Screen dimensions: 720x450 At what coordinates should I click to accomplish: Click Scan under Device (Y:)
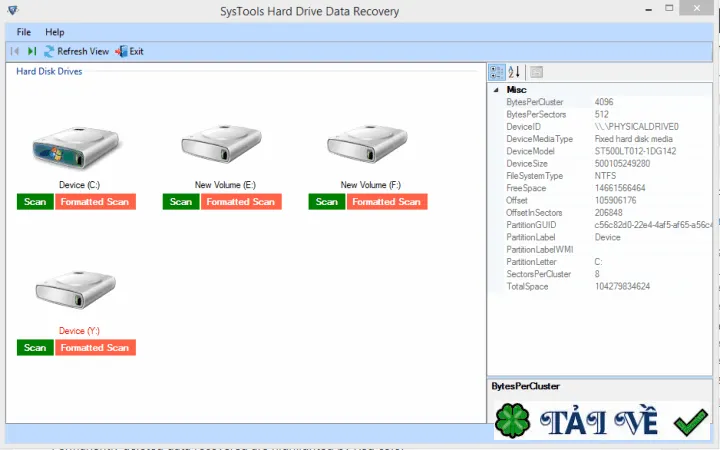click(x=35, y=348)
